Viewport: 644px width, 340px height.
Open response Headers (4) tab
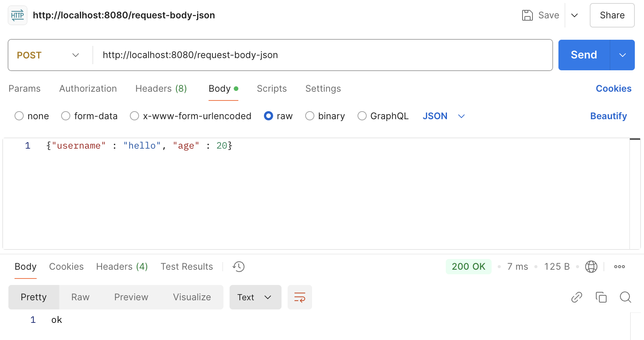pyautogui.click(x=122, y=267)
